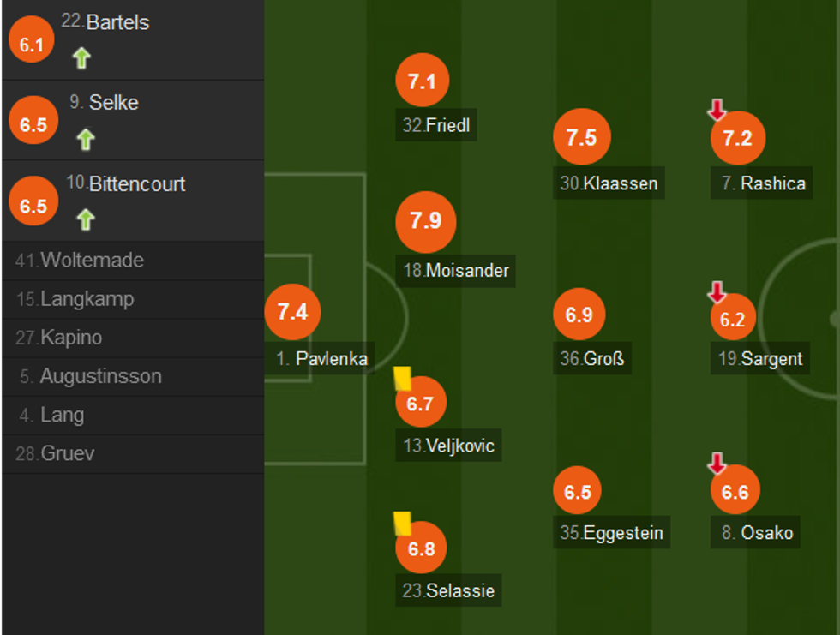
Task: Open Klaassen's 7.5 rating circle
Action: [x=581, y=137]
